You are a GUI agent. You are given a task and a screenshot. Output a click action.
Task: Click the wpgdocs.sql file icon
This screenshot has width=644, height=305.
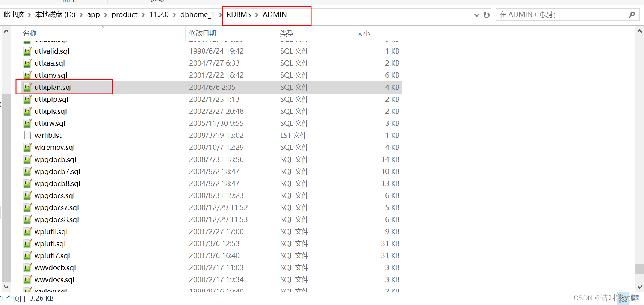(x=27, y=195)
